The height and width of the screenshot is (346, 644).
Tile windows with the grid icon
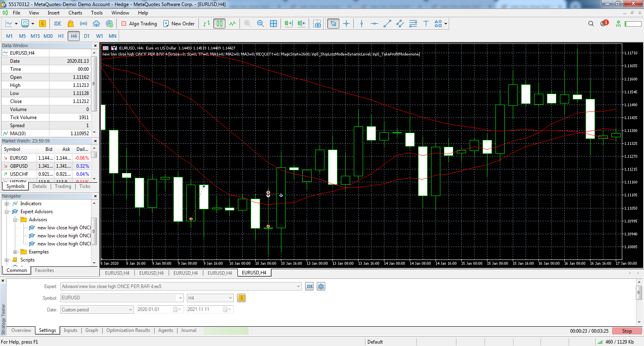(273, 24)
